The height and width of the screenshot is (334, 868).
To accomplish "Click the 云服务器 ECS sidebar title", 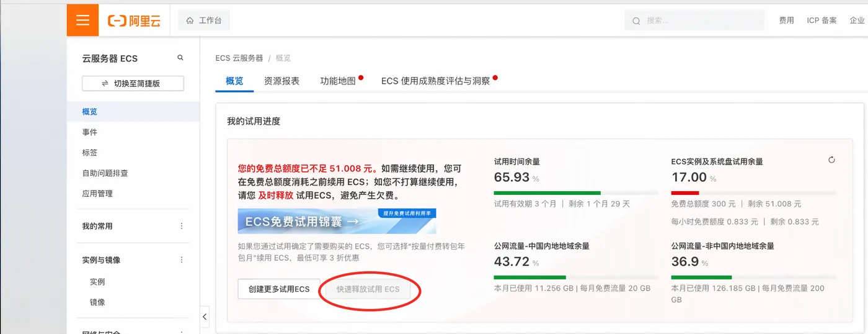I will (x=110, y=58).
